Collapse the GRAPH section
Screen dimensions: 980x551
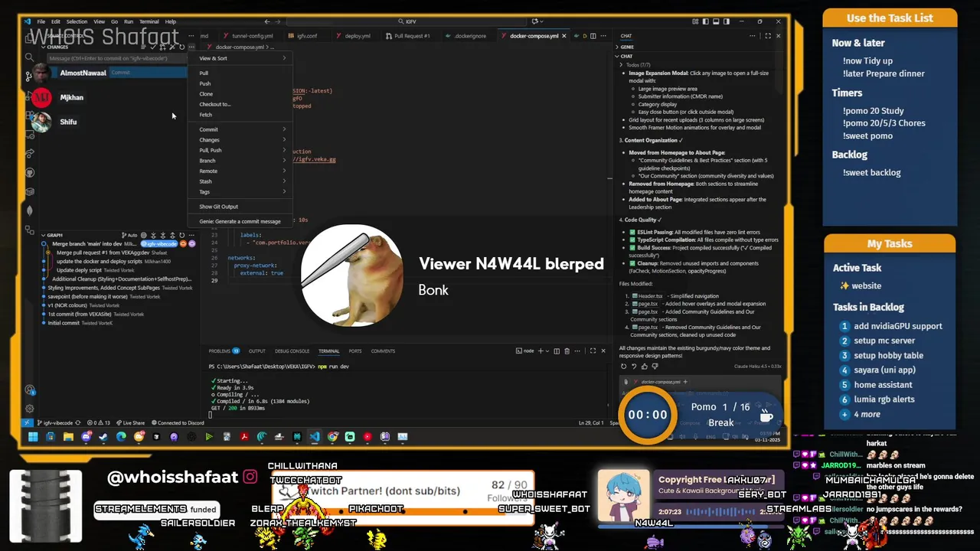52,236
